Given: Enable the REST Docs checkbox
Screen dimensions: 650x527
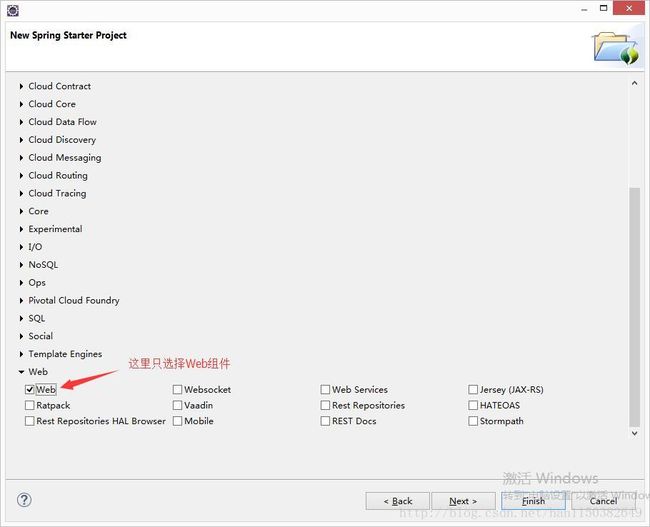Looking at the screenshot, I should (325, 421).
